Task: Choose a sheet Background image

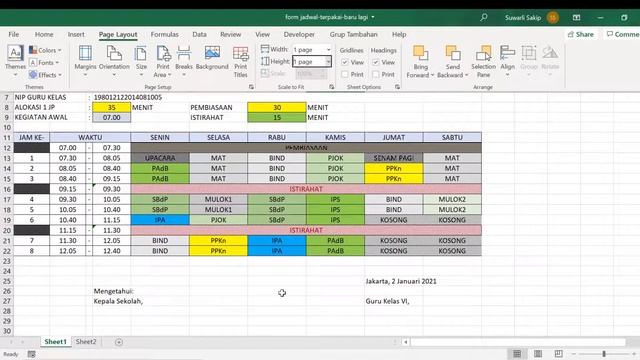Action: 212,58
